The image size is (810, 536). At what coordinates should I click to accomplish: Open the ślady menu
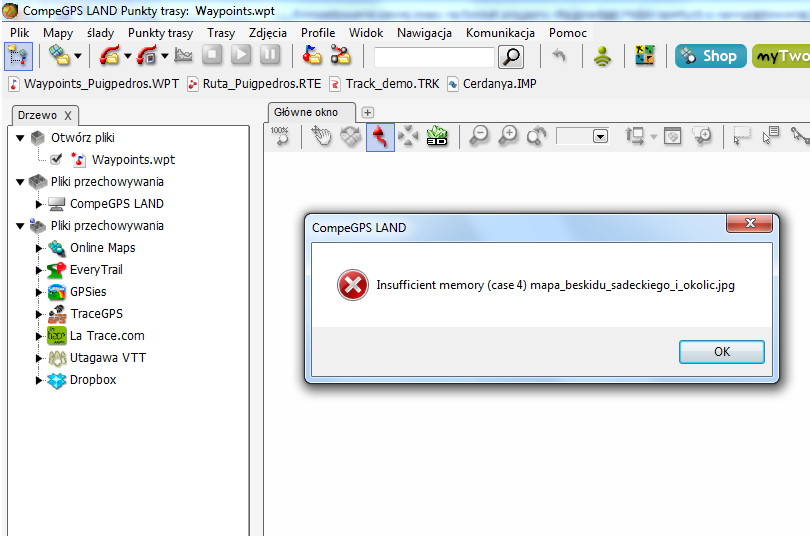click(100, 33)
